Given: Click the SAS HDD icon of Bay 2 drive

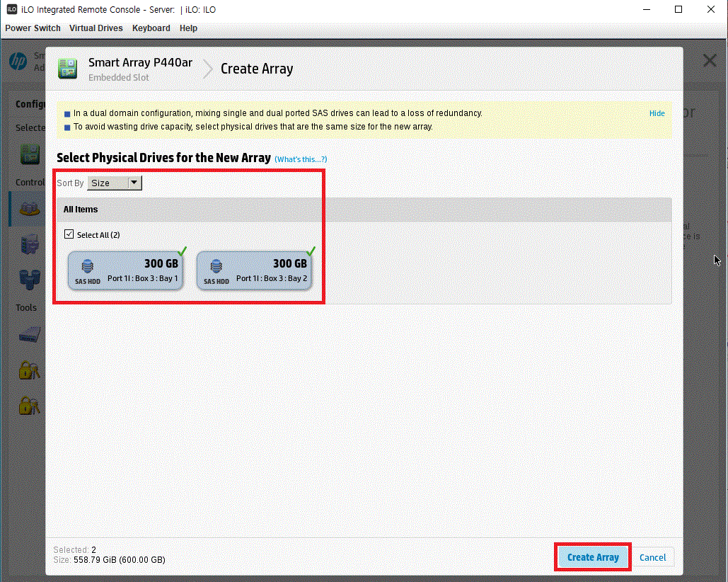Looking at the screenshot, I should 216,267.
